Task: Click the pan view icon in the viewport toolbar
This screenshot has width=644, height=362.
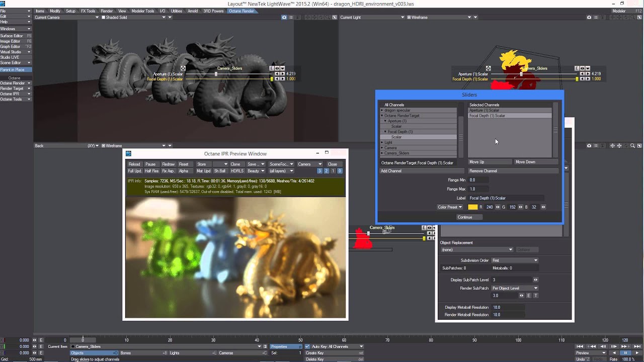Action: 619,17
